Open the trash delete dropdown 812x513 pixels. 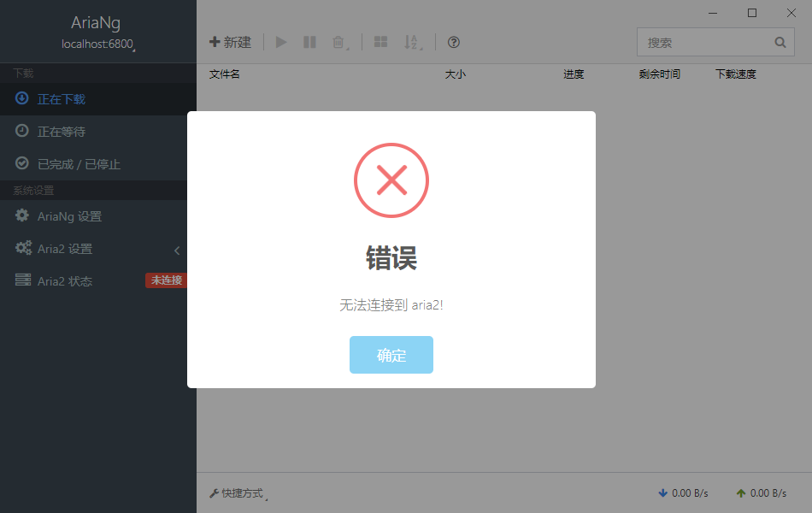340,43
